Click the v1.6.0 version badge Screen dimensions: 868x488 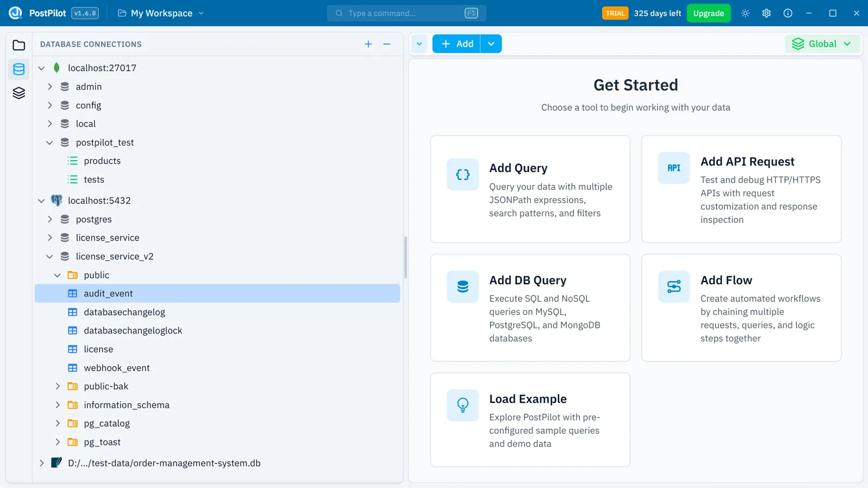(85, 13)
